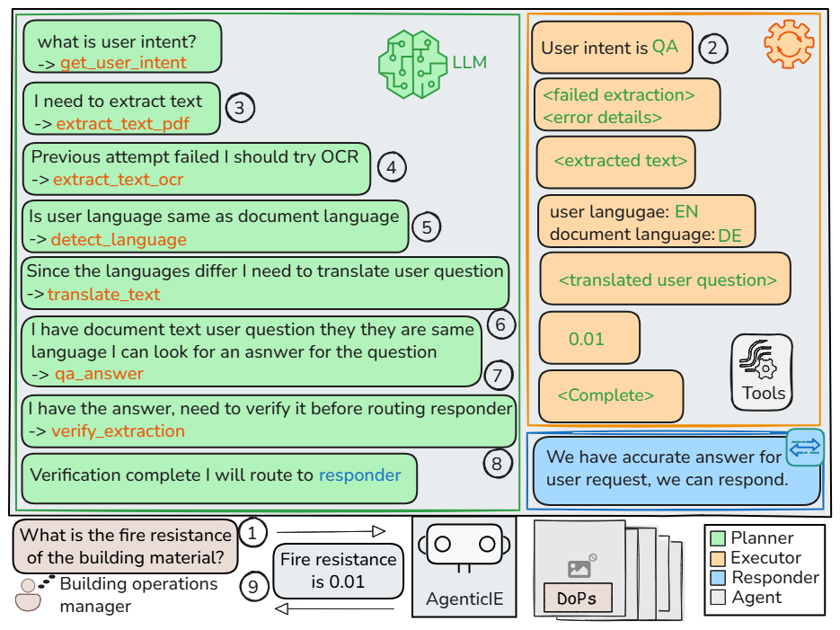Click the blue responder link text
Viewport: 840px width, 630px height.
(x=359, y=475)
